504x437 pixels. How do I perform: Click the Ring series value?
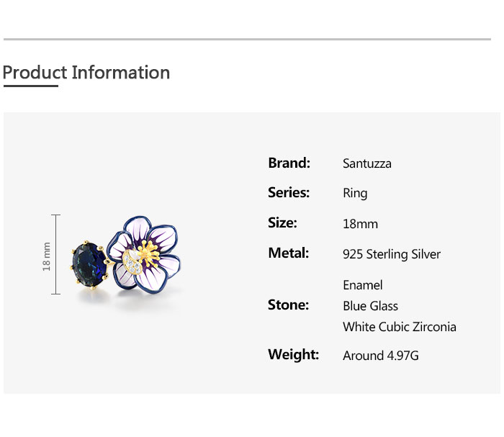[x=355, y=193]
